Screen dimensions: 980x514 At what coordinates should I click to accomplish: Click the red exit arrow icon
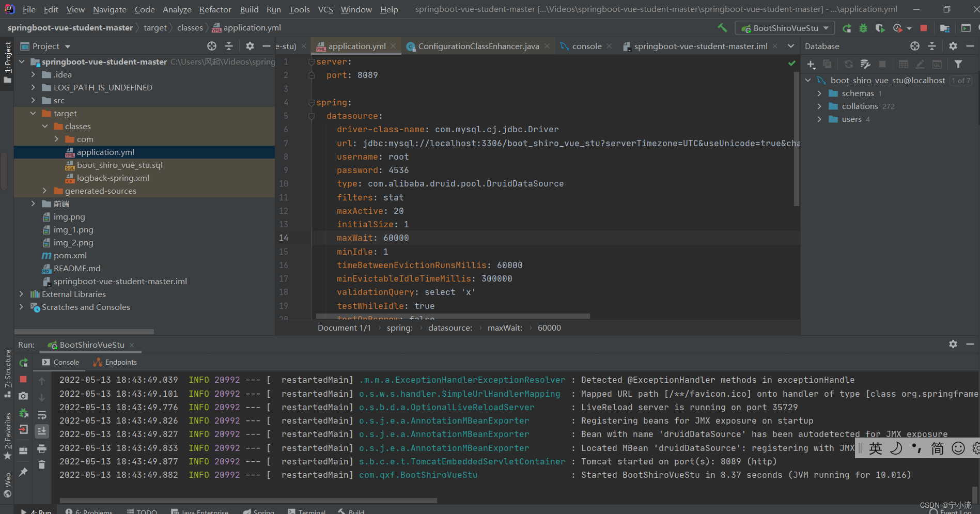coord(23,429)
